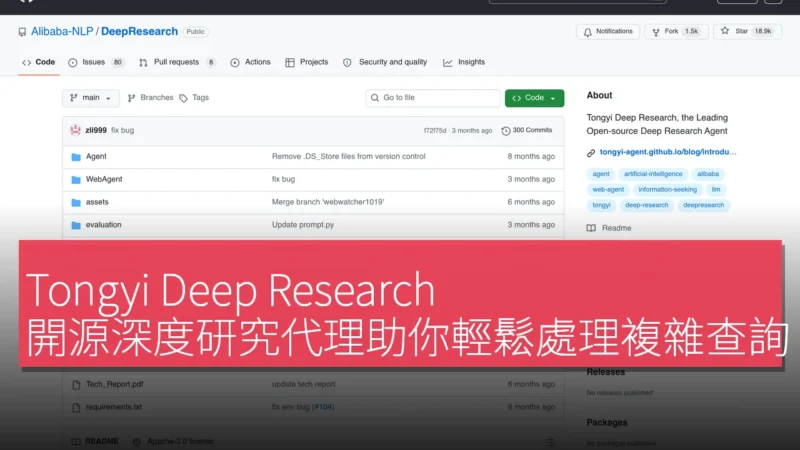Open the Security and quality tab
This screenshot has height=450, width=800.
[385, 62]
